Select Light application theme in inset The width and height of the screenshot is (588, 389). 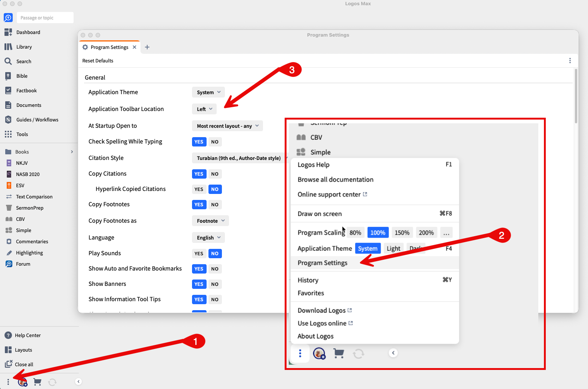393,248
